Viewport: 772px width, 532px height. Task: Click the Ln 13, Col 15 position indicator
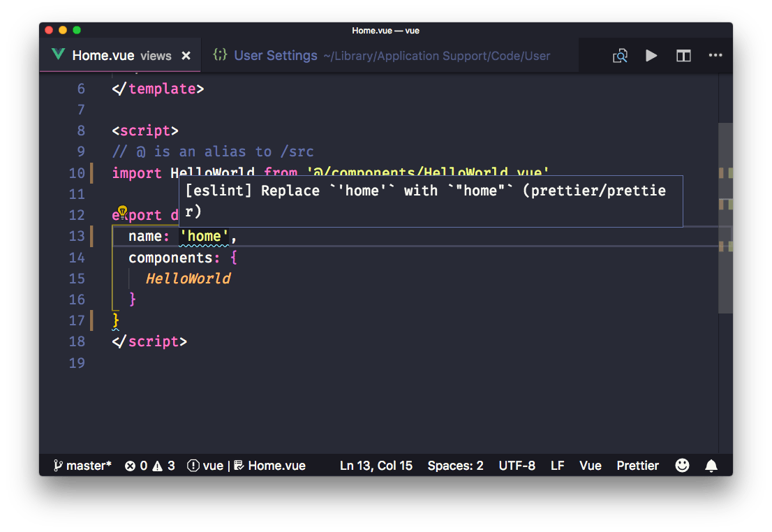(376, 466)
